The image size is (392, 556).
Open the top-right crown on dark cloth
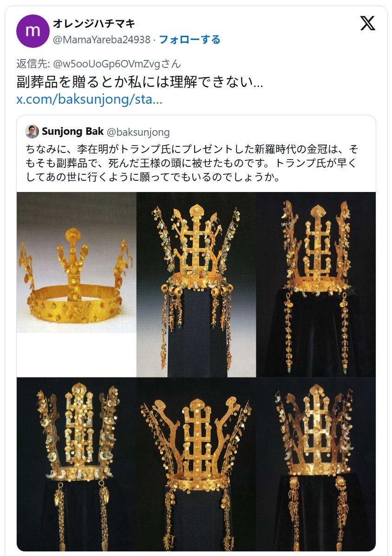point(316,285)
